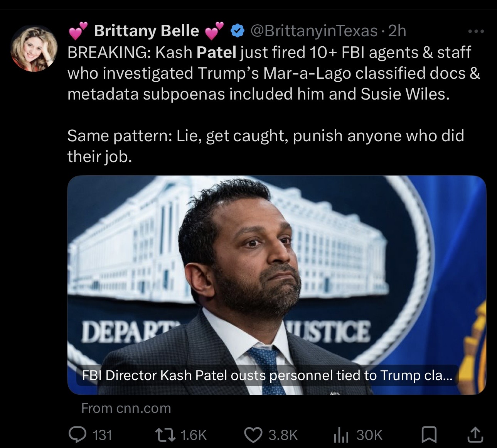Viewport: 497px width, 448px height.
Task: Click the 30K views count
Action: pyautogui.click(x=369, y=435)
